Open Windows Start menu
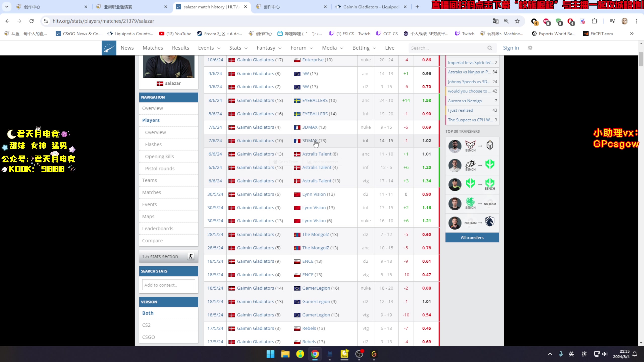The width and height of the screenshot is (644, 362). point(270,354)
